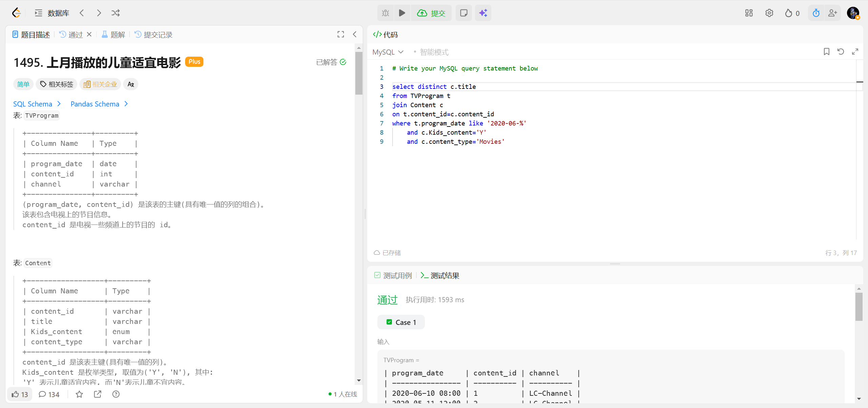Submit the solution with 提交 button
Image resolution: width=868 pixels, height=408 pixels.
click(x=431, y=13)
